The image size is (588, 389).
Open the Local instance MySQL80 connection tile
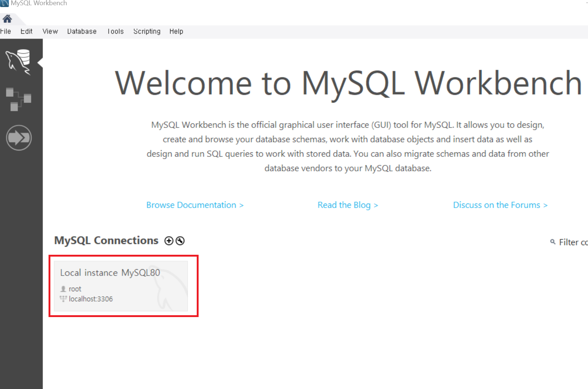(x=121, y=286)
